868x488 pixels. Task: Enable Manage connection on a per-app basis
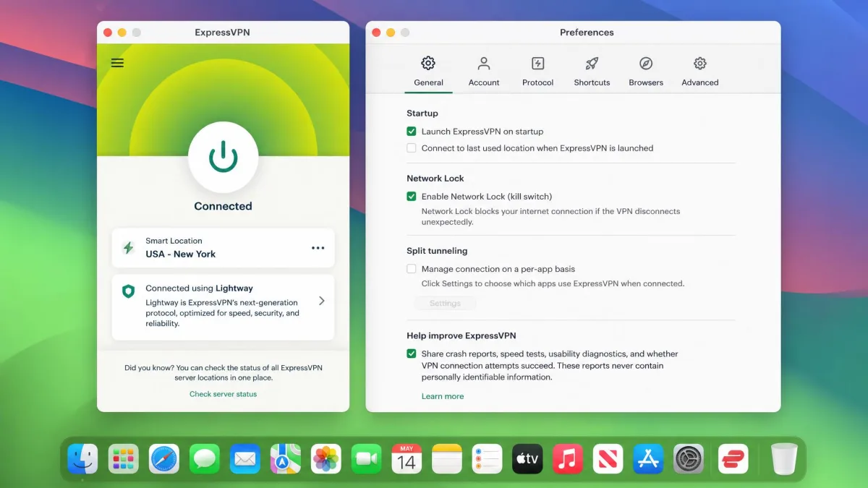(412, 269)
